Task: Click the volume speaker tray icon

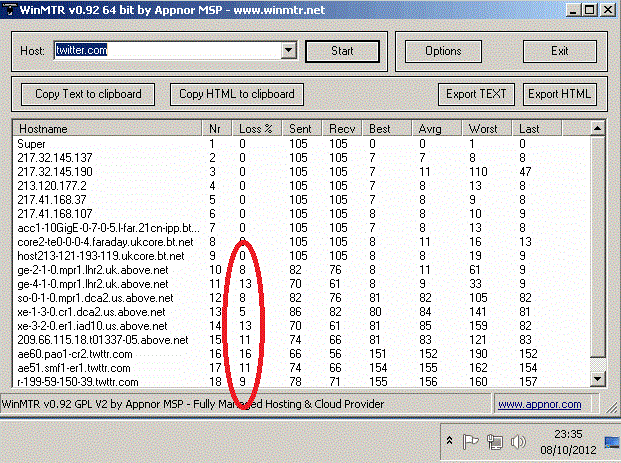Action: (518, 442)
